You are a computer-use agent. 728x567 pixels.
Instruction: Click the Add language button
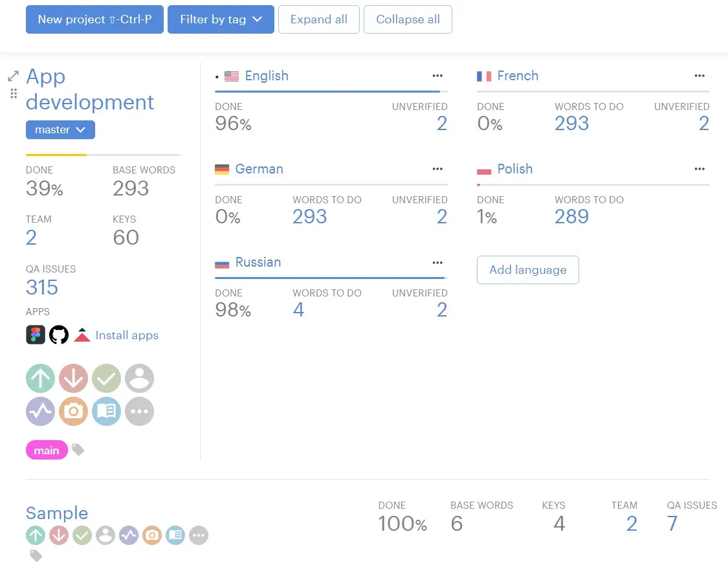click(x=527, y=270)
